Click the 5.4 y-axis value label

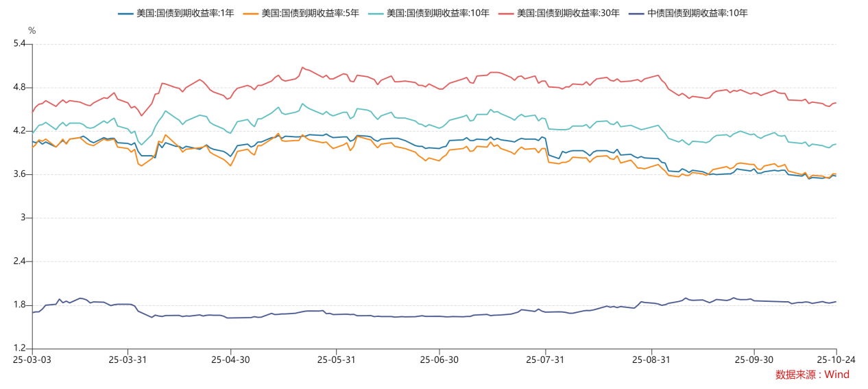tap(19, 44)
